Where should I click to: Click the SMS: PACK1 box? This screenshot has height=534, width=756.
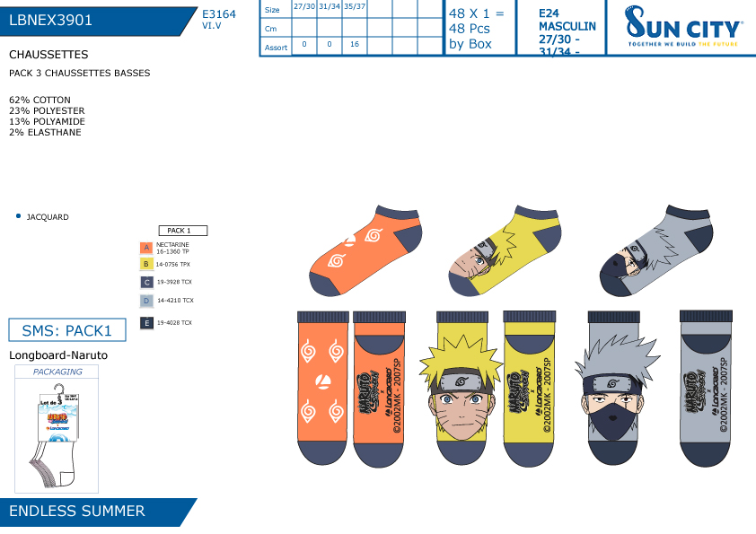coord(67,330)
